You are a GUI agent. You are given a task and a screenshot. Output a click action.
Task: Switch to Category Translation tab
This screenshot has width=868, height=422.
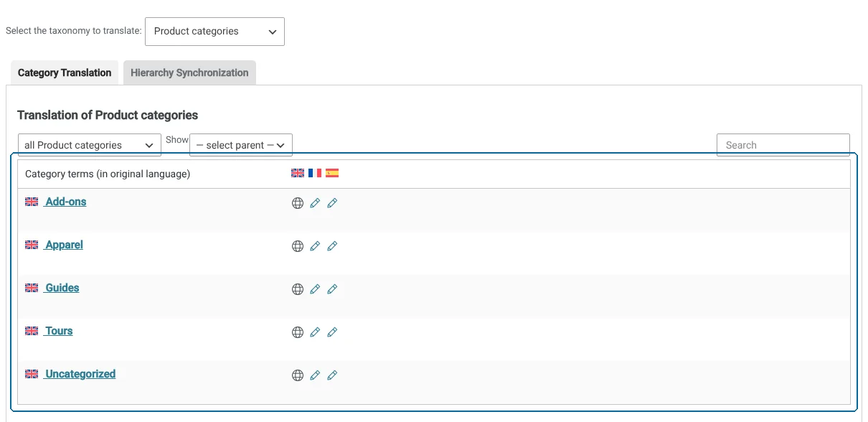click(x=65, y=72)
